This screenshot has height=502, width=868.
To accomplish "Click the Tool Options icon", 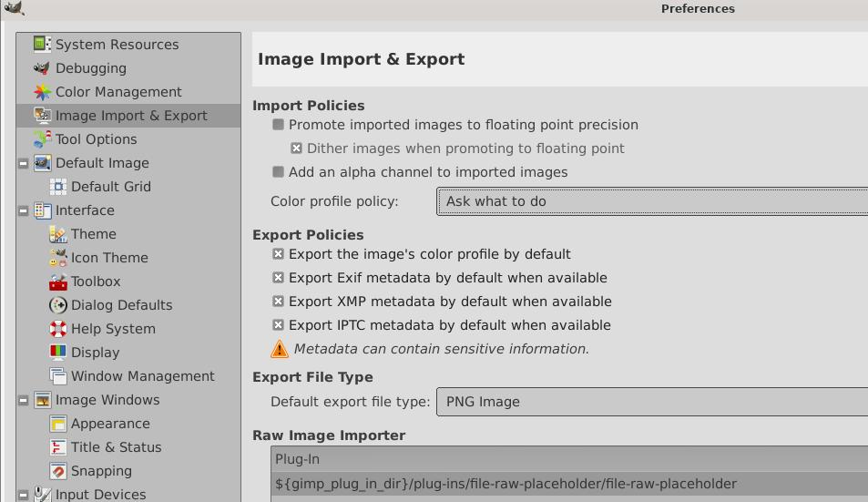I will coord(42,138).
